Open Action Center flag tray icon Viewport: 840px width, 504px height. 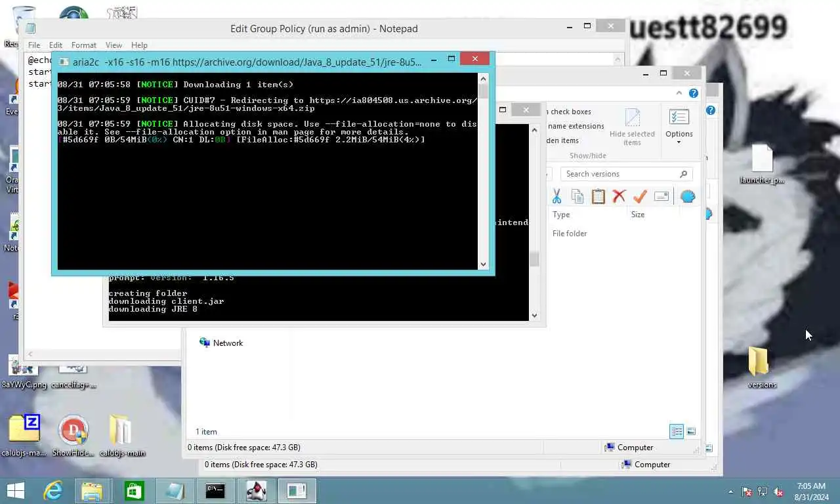click(747, 492)
